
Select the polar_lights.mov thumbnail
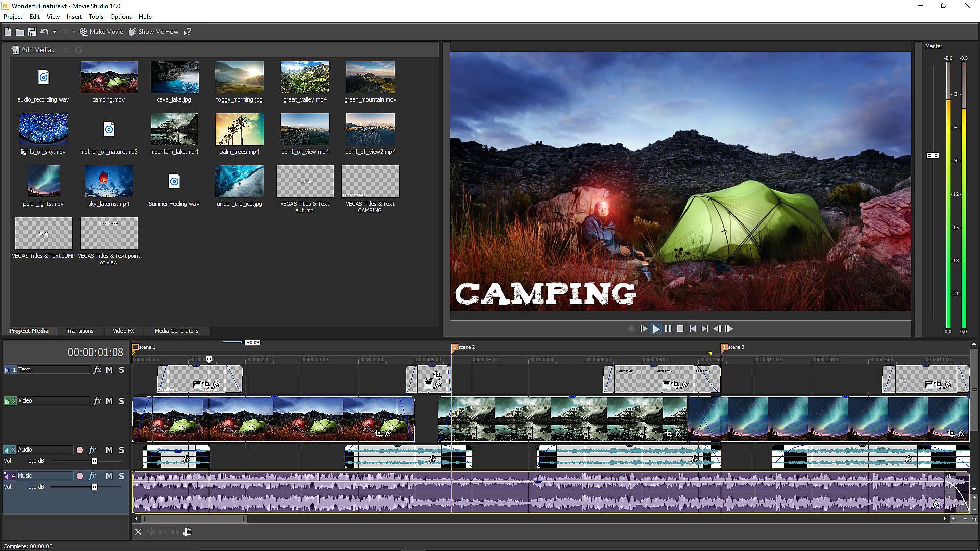click(43, 182)
